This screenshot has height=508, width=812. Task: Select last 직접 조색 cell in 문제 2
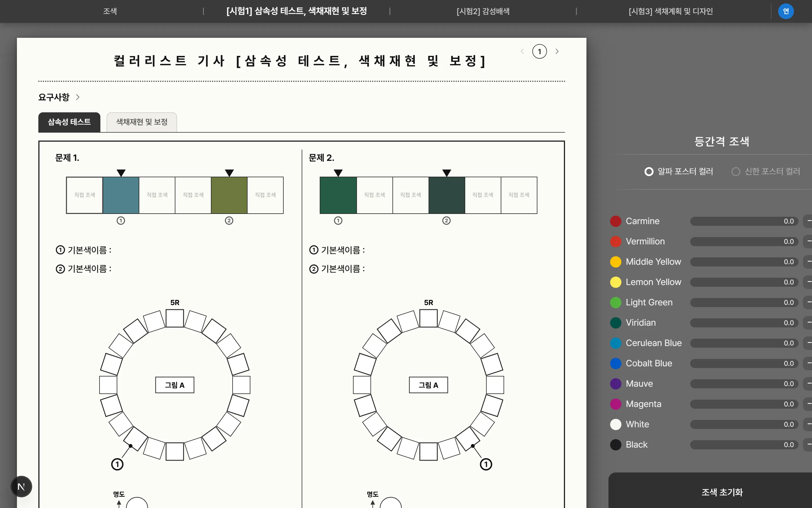point(519,195)
